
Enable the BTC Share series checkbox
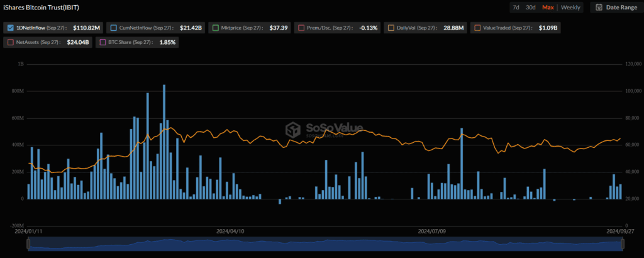click(x=103, y=42)
